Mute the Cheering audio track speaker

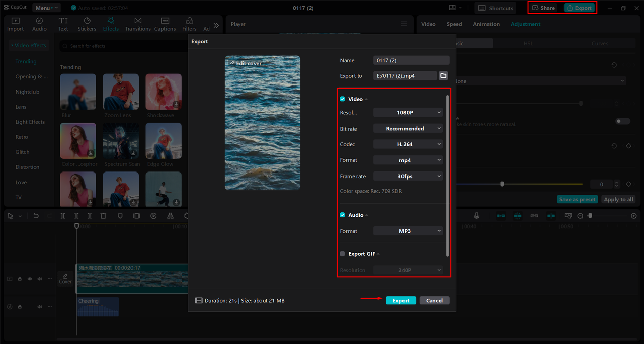tap(40, 307)
